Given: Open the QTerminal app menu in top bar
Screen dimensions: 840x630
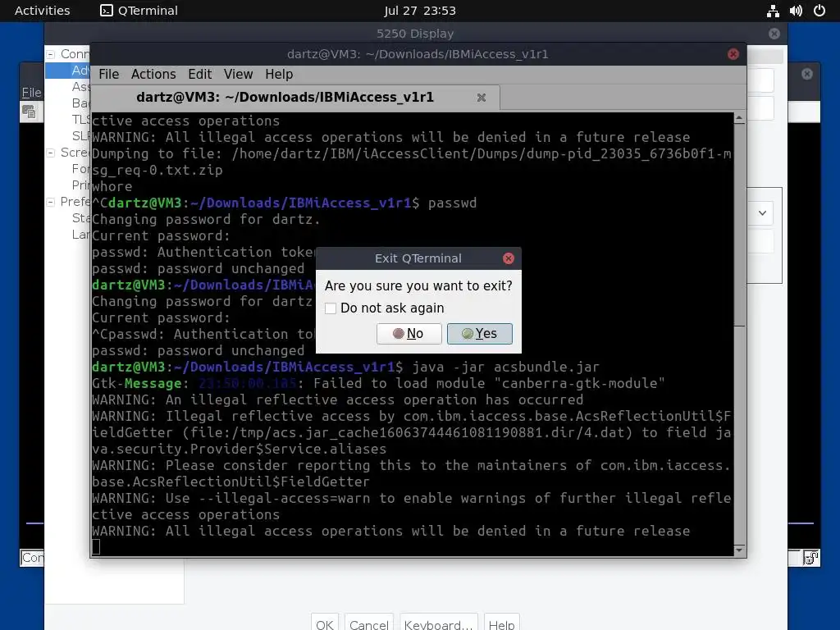Looking at the screenshot, I should click(x=139, y=11).
